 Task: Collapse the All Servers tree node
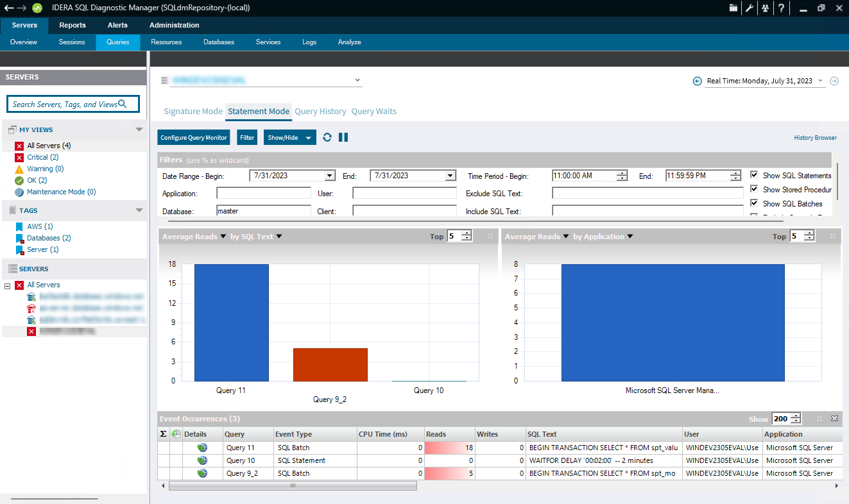8,285
